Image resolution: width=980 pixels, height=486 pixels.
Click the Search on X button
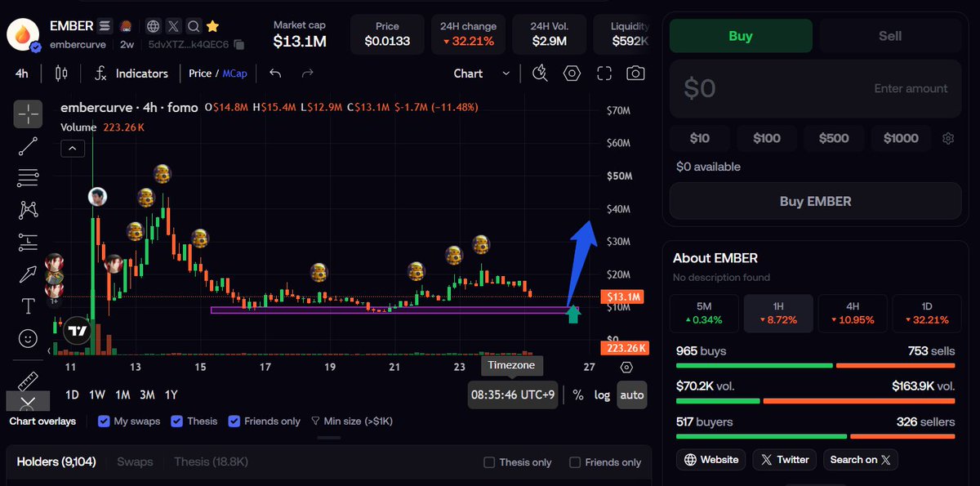point(860,460)
